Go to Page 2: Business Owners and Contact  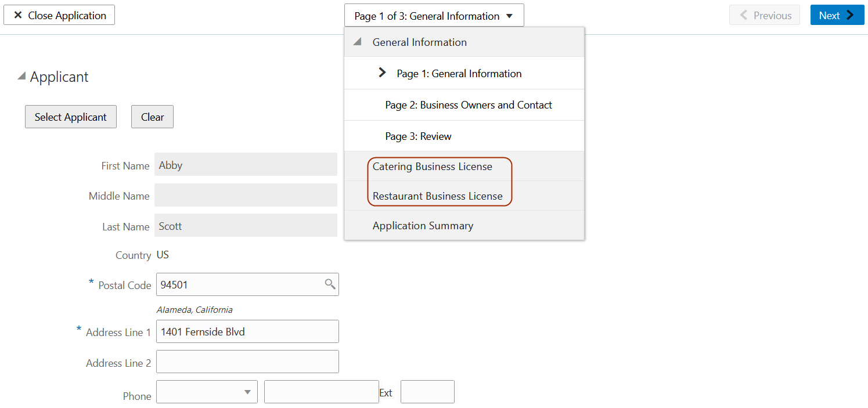468,105
